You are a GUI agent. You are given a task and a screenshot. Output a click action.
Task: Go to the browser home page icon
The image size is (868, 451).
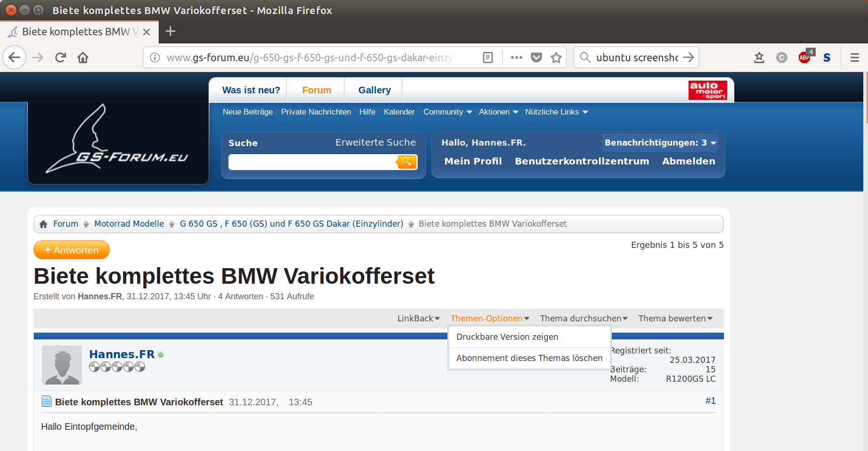pos(83,57)
